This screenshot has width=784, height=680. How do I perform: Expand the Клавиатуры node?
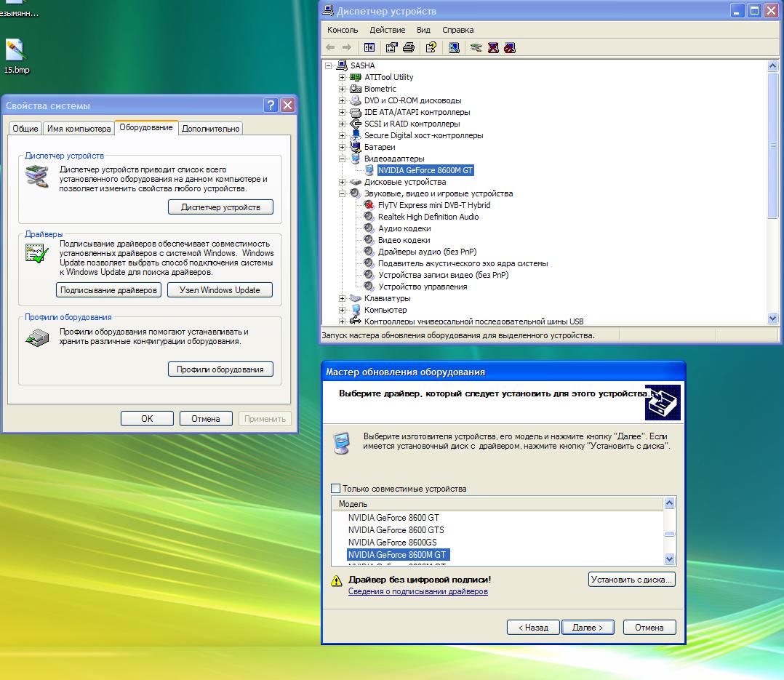pos(342,298)
